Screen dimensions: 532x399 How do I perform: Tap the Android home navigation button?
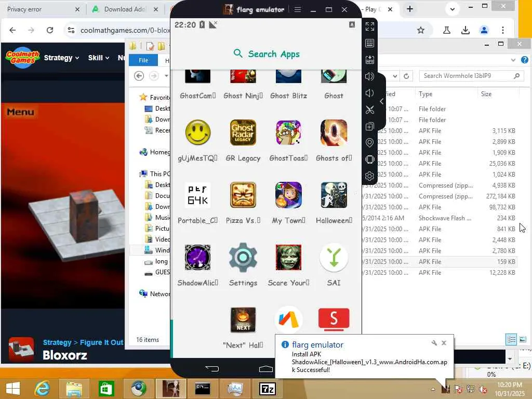[x=266, y=369]
